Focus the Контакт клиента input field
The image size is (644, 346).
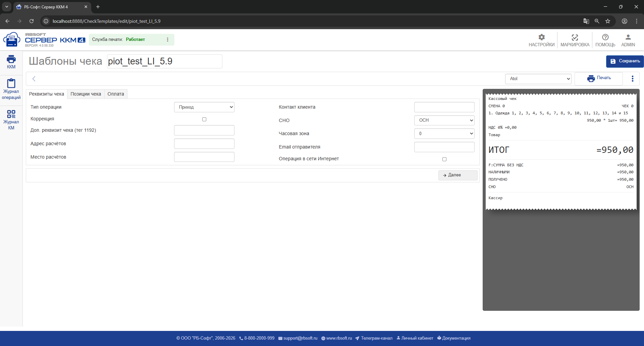[444, 107]
